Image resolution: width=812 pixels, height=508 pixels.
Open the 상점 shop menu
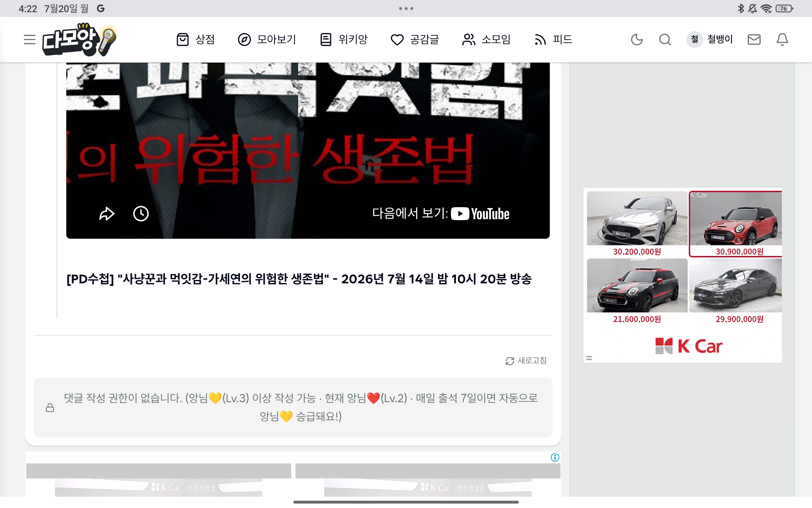196,40
